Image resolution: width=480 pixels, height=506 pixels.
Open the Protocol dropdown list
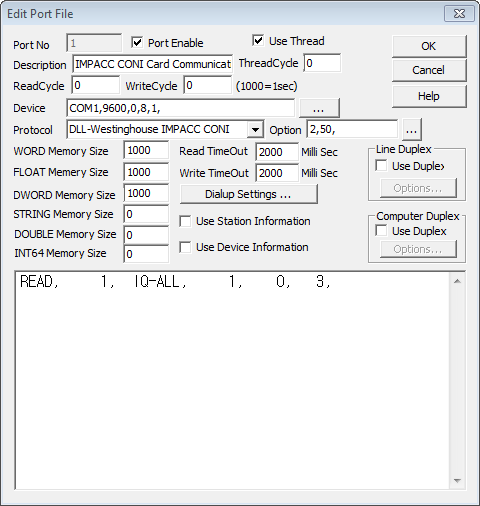coord(255,129)
